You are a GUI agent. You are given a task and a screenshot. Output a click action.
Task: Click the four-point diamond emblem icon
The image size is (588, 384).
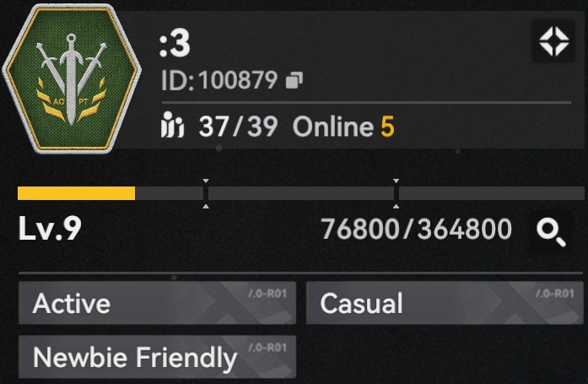(554, 41)
